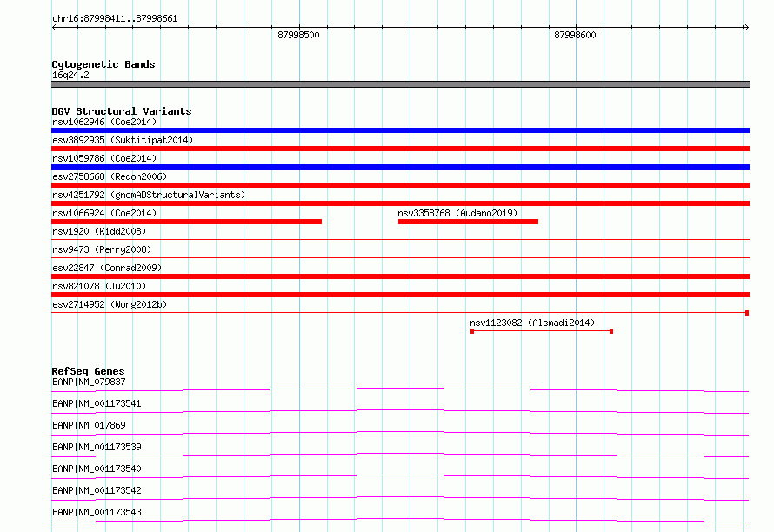774x532 pixels.
Task: Open the BANP|NM_001173540 transcript
Action: (97, 469)
